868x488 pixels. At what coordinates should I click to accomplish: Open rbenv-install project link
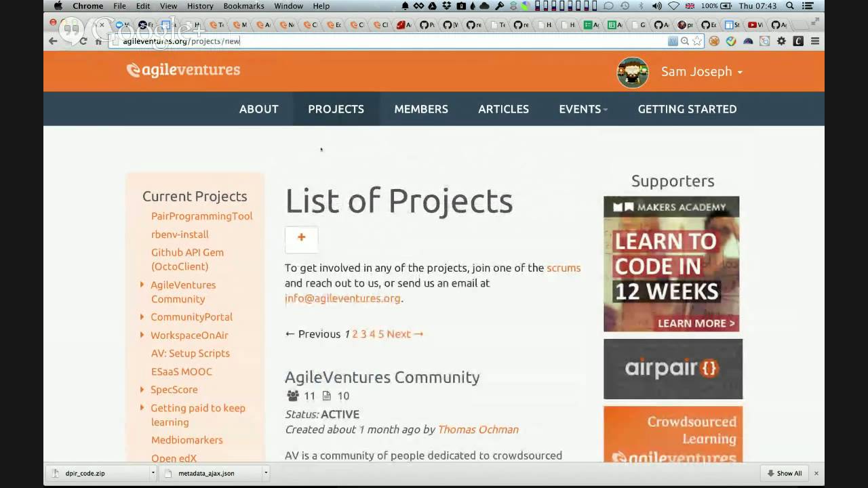pos(180,235)
